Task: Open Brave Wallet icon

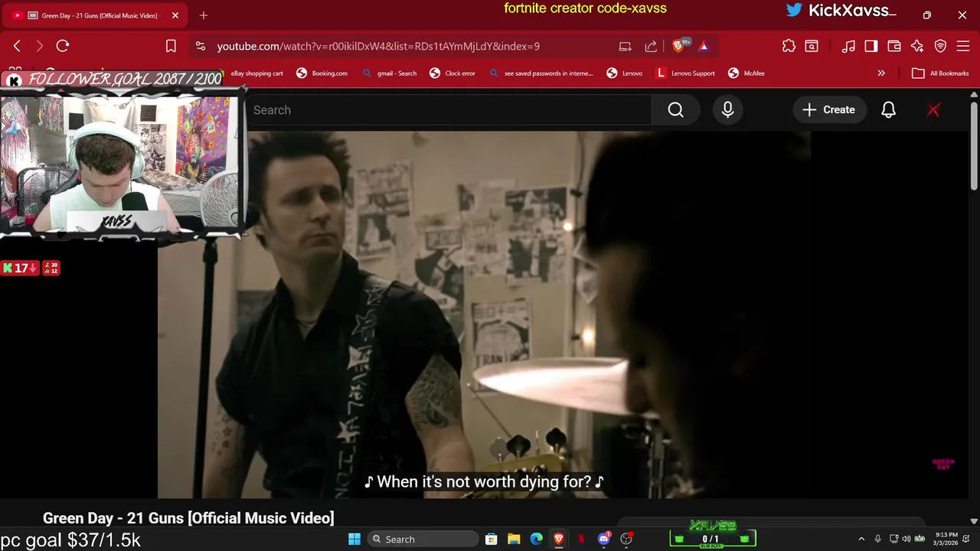Action: point(894,46)
